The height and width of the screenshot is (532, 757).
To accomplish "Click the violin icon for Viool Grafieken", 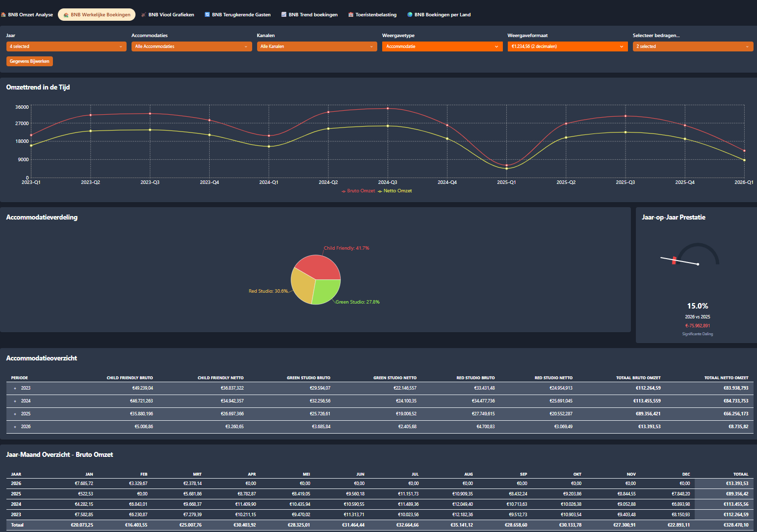I will click(x=144, y=15).
